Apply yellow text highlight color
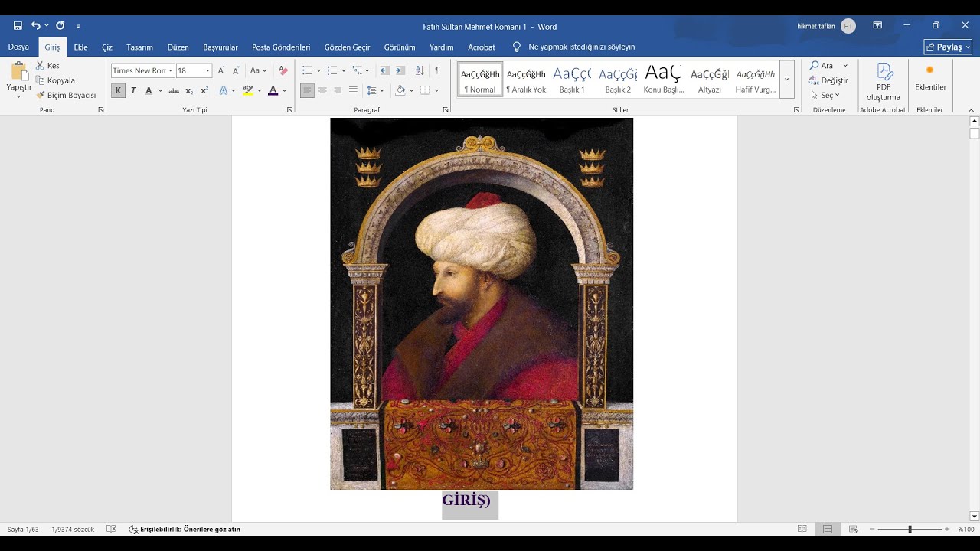 tap(248, 90)
